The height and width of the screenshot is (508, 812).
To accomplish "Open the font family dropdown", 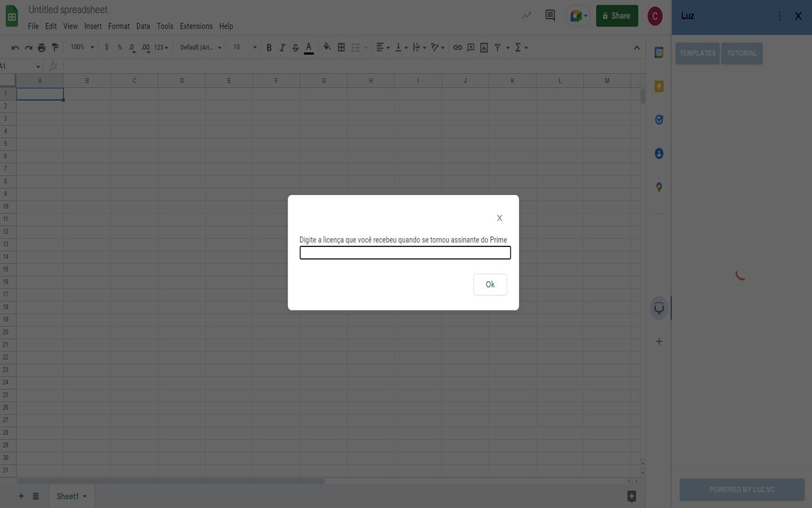I will 200,48.
